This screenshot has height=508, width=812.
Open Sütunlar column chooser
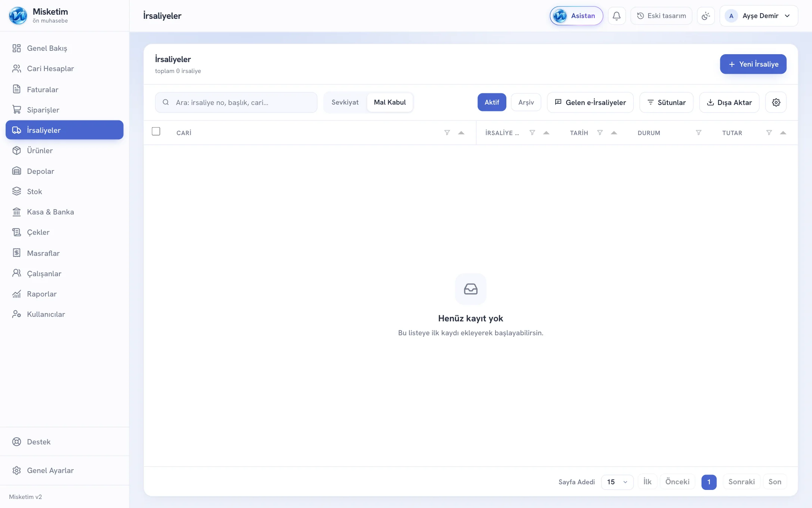point(666,102)
